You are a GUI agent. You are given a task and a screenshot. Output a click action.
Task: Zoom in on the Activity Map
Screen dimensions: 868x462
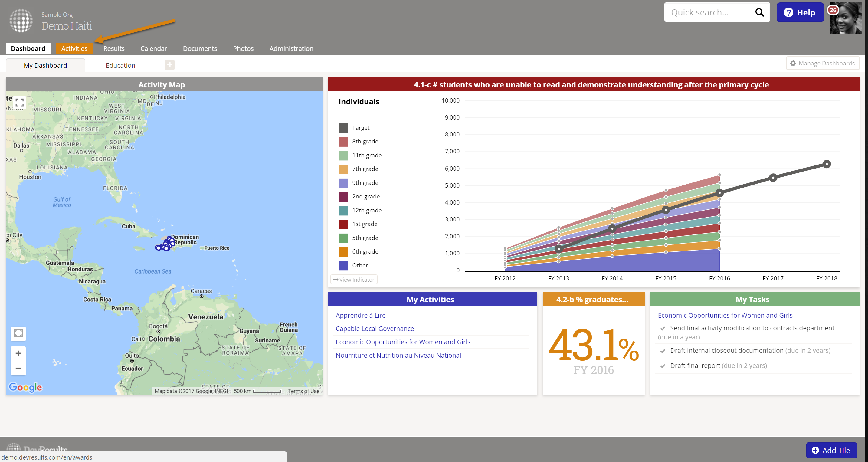(x=18, y=353)
